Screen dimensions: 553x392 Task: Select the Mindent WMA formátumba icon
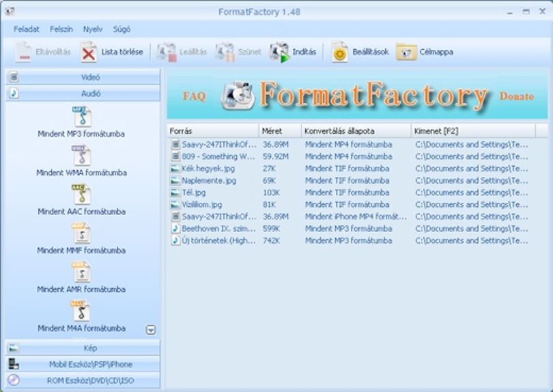pyautogui.click(x=82, y=156)
